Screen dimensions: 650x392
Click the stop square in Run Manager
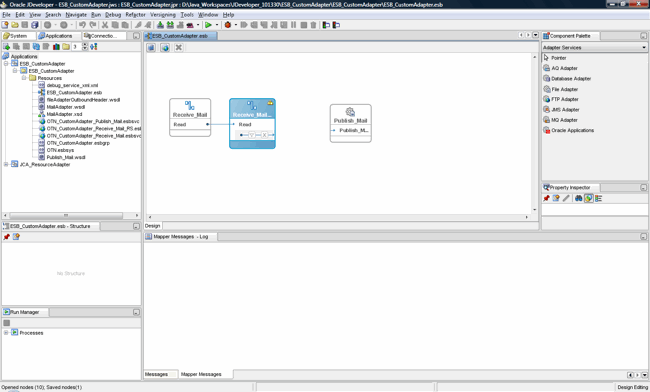(7, 323)
